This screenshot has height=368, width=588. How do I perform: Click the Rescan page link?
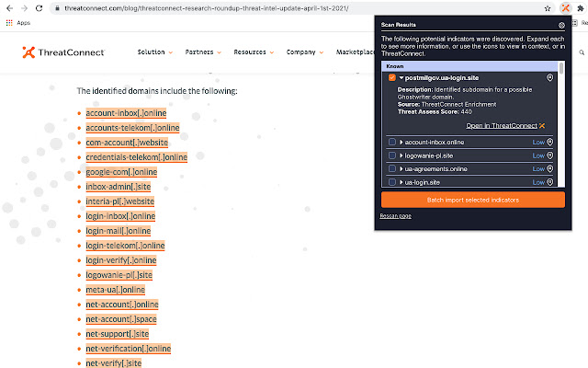coord(395,216)
